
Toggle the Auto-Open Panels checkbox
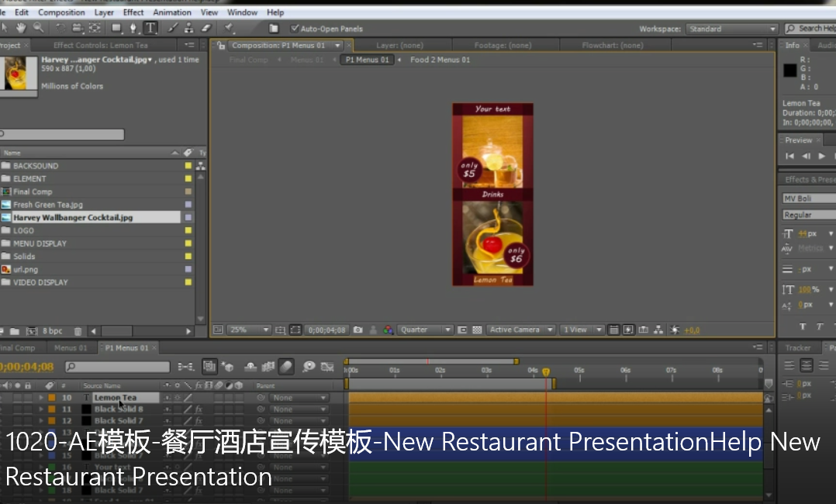[295, 28]
